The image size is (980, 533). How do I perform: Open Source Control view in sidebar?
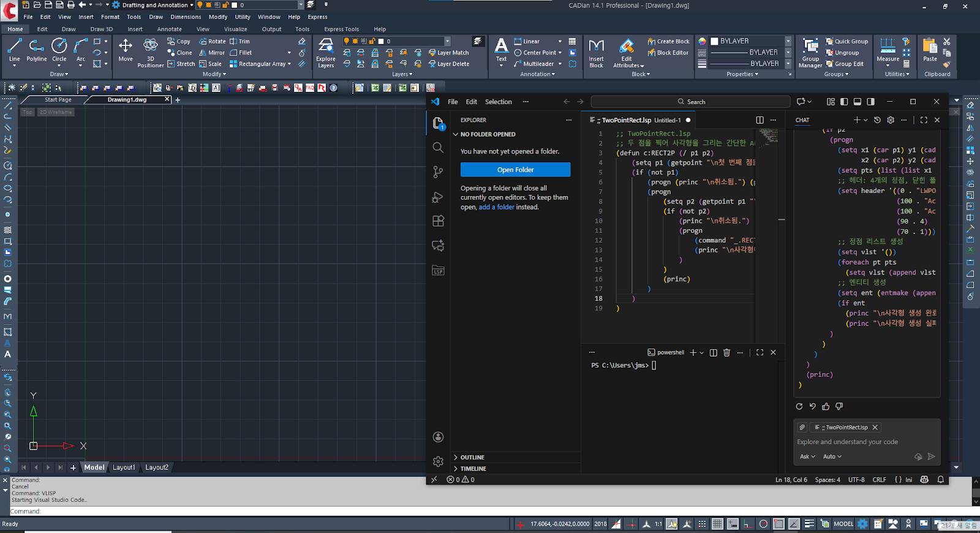[x=438, y=172]
